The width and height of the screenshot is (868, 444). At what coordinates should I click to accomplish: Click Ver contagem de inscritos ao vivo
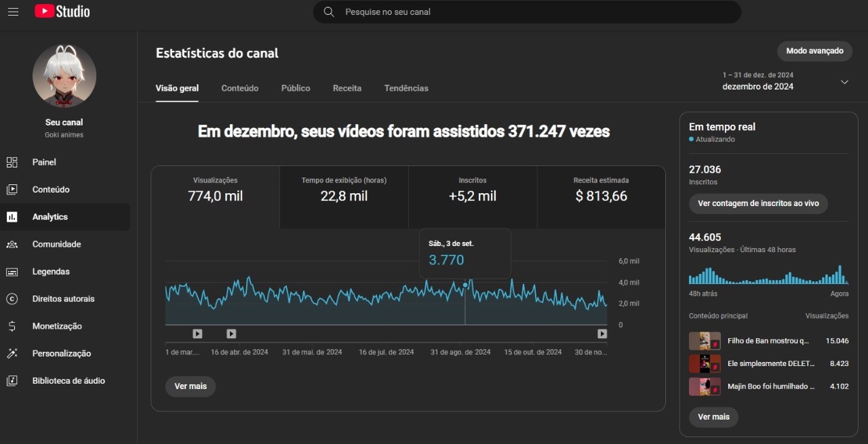[758, 203]
